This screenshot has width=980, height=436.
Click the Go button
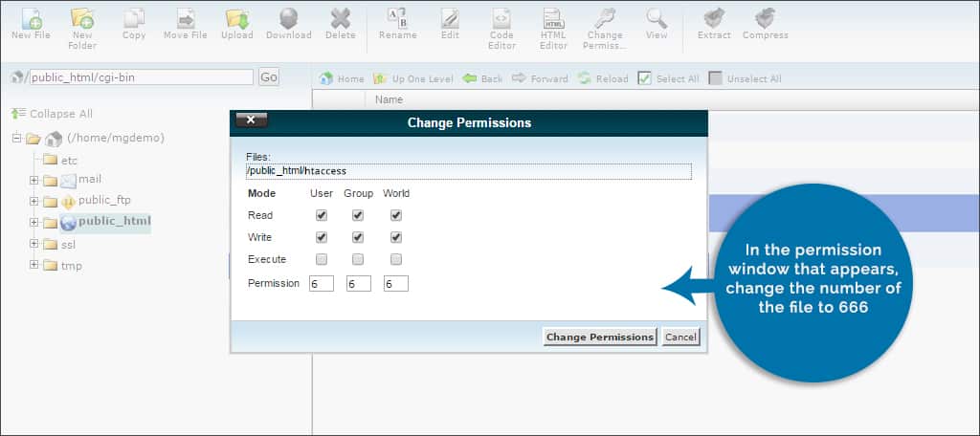pyautogui.click(x=269, y=77)
